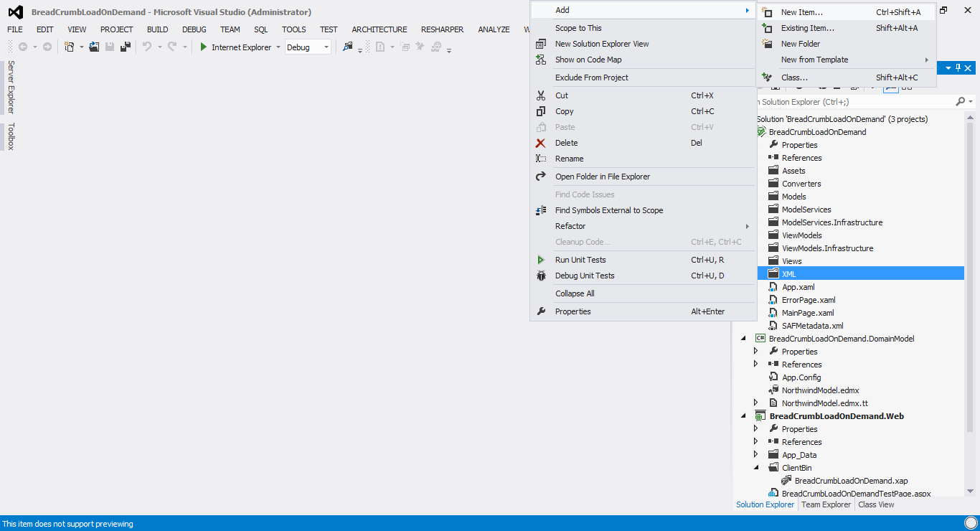Click the Show on Code Map icon

(541, 60)
